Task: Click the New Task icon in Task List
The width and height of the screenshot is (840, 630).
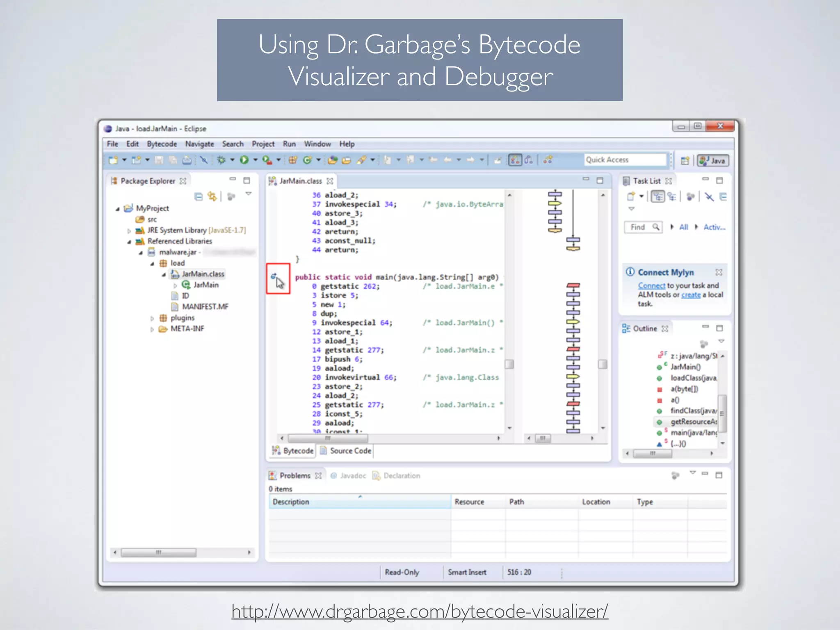Action: (x=631, y=197)
